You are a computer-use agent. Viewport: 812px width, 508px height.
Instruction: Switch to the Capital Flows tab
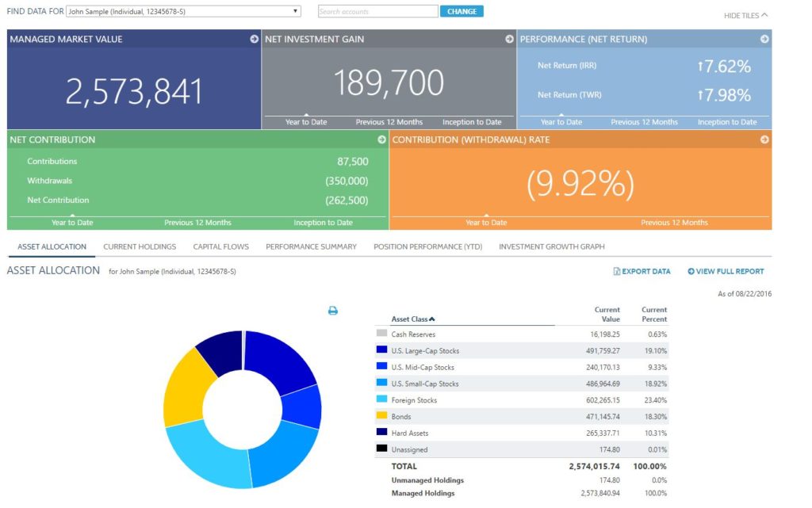[221, 246]
